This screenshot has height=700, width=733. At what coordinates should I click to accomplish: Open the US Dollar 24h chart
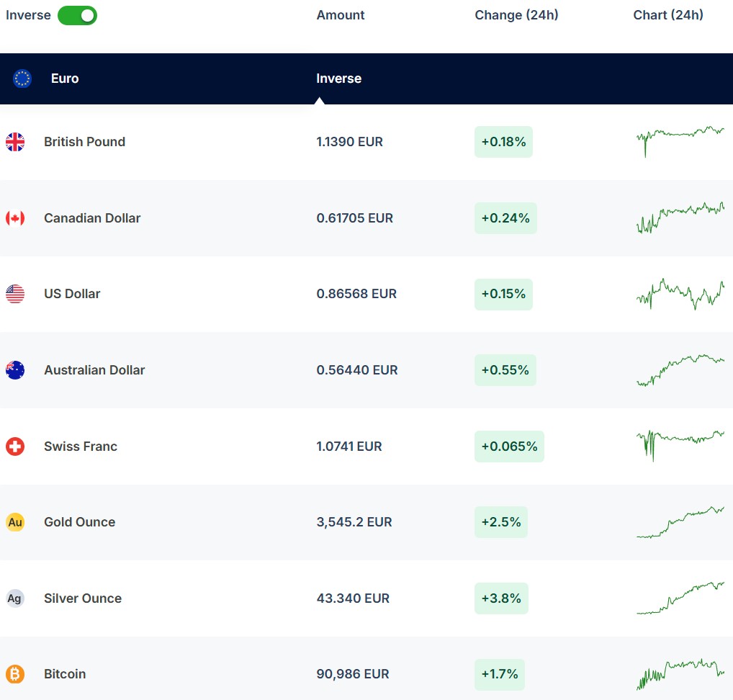[680, 294]
